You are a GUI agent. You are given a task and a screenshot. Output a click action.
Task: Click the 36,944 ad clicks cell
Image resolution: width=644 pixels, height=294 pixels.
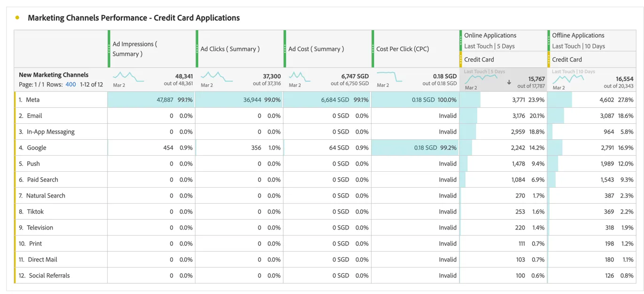point(239,100)
